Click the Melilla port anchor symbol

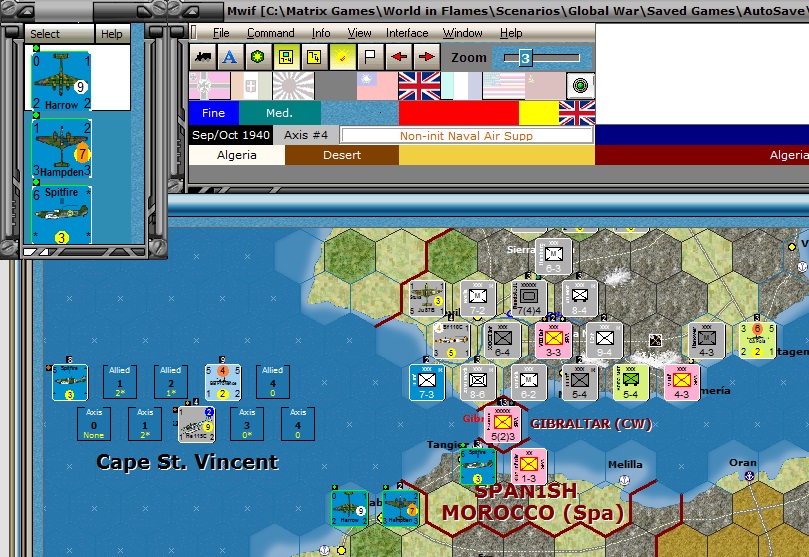(x=624, y=480)
